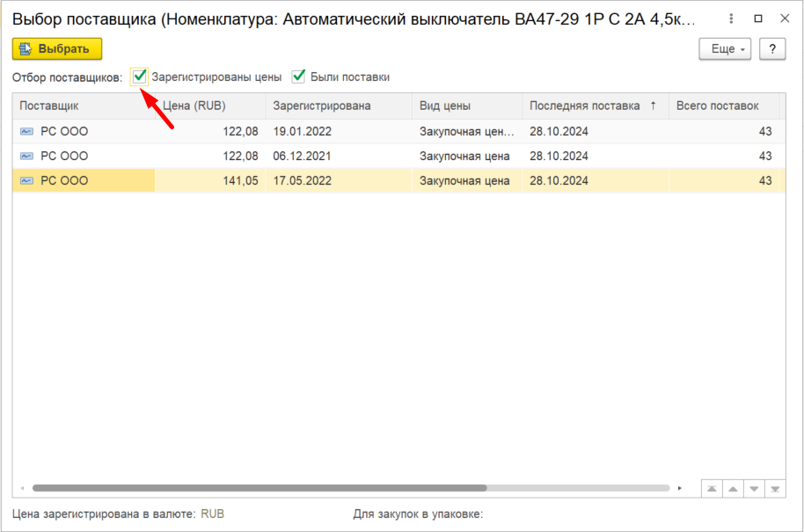Click the supplier icon in the 19.01.2022 row
The image size is (804, 532).
(26, 132)
